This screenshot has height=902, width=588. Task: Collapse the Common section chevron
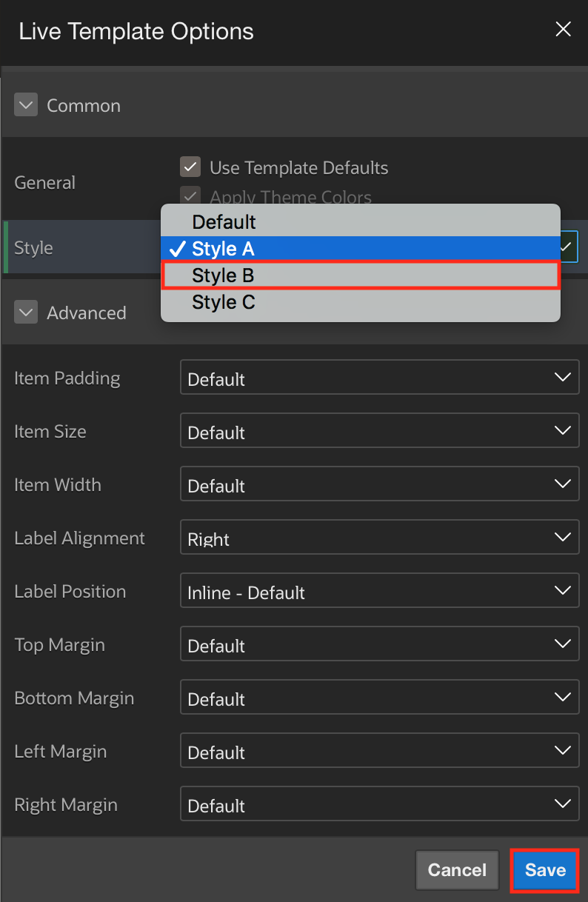[x=27, y=105]
